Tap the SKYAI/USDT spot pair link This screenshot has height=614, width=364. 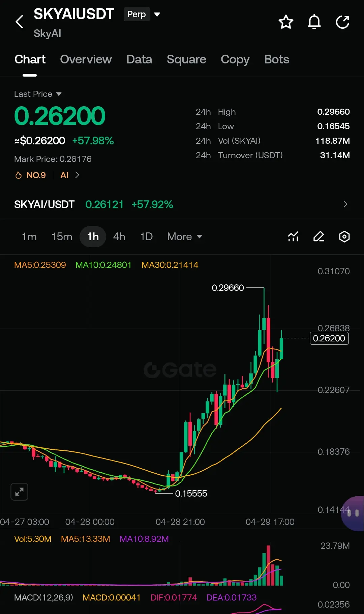click(44, 204)
